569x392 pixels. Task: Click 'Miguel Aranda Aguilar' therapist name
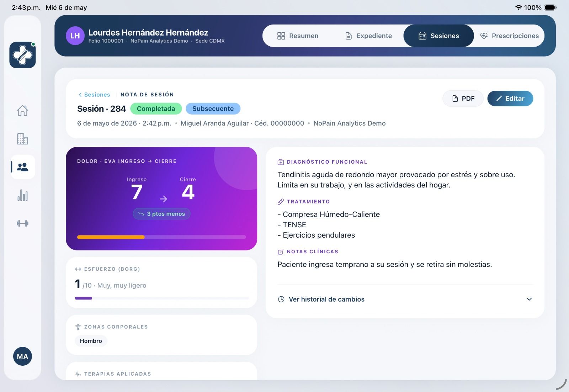point(215,123)
